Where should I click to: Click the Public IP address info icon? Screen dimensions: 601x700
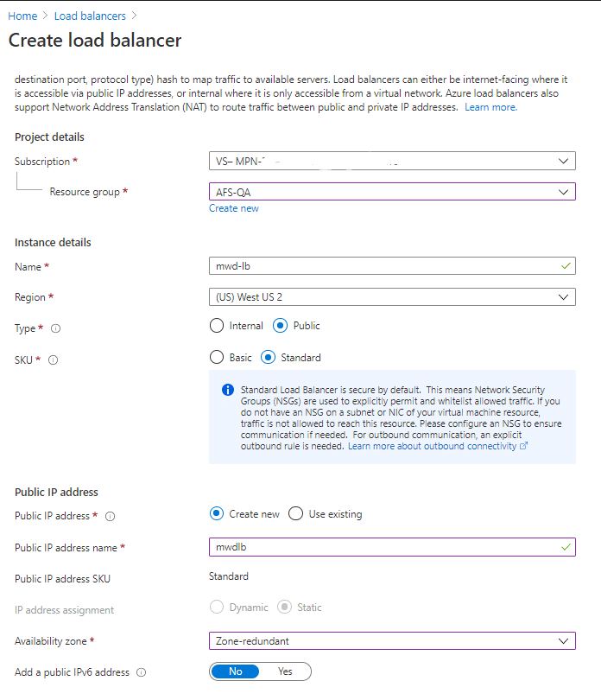(x=110, y=517)
